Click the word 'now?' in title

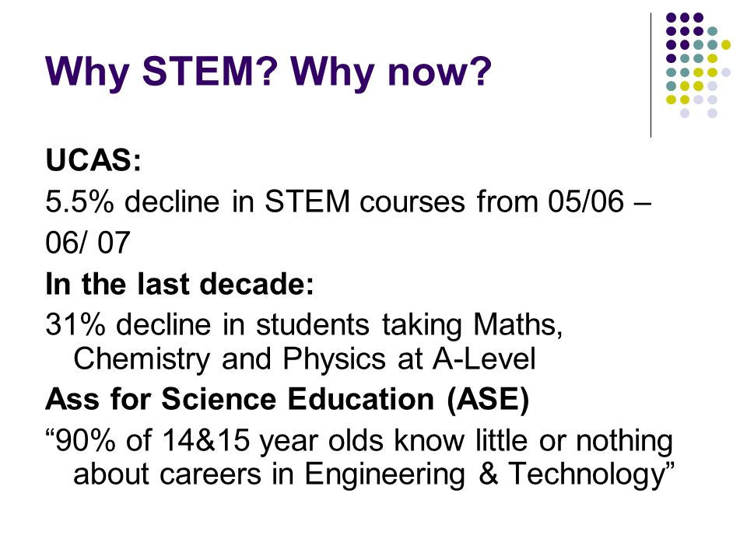coord(439,72)
